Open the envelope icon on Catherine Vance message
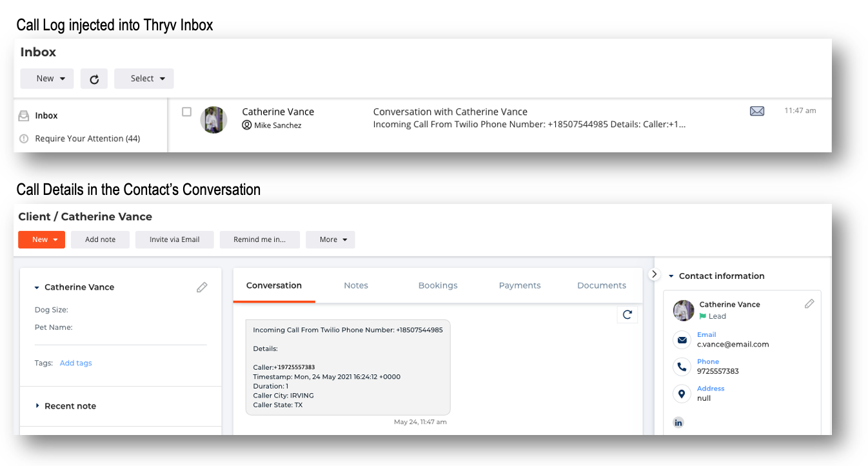 click(757, 111)
